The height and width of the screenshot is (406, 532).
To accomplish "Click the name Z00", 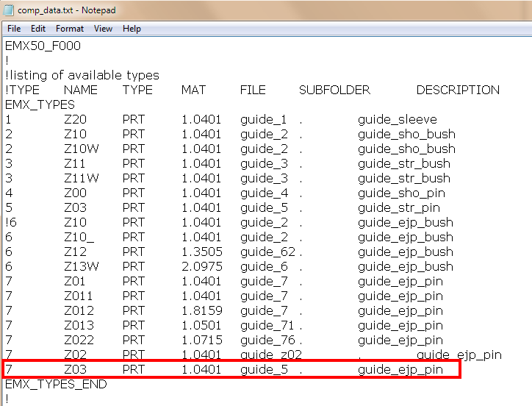I will pyautogui.click(x=76, y=193).
